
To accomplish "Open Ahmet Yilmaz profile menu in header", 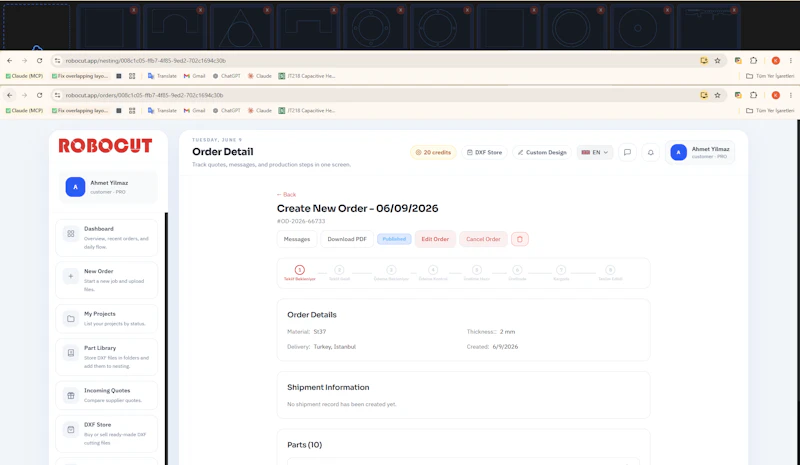I will (x=700, y=152).
